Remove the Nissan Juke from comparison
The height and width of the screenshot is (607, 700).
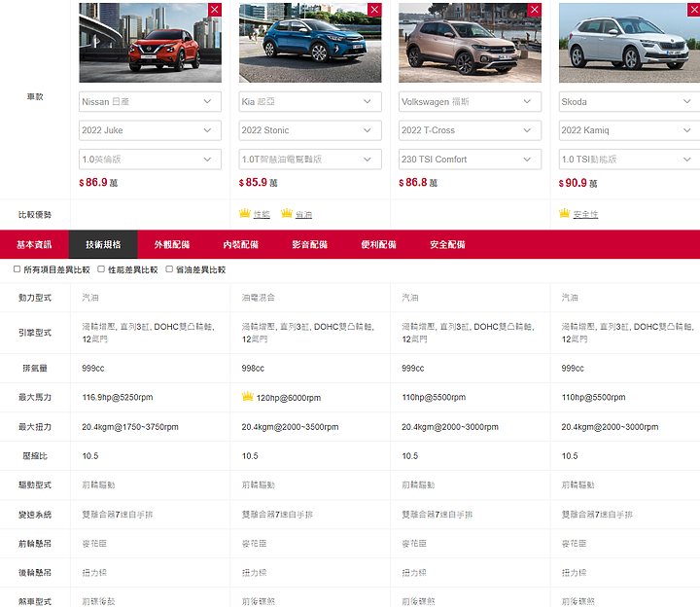pyautogui.click(x=215, y=10)
